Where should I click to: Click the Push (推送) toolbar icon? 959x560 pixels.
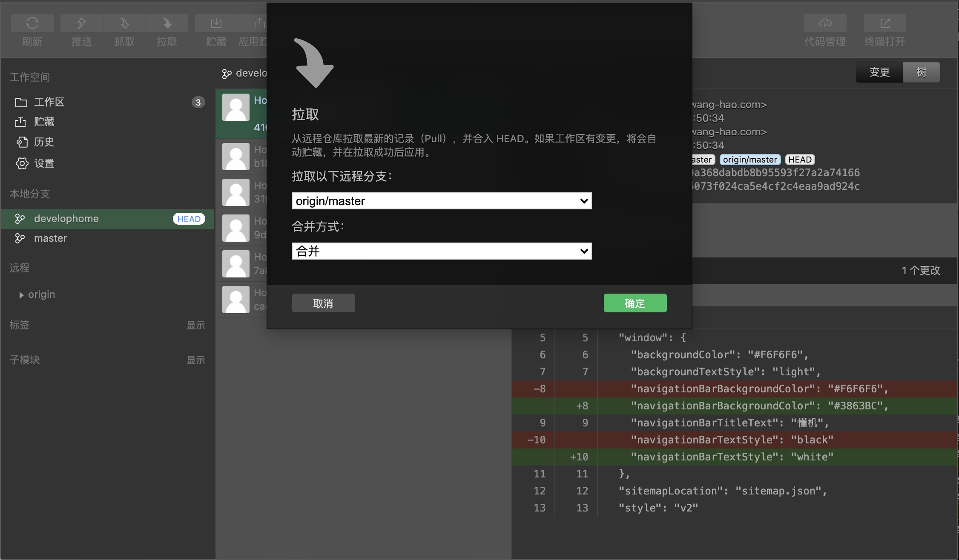point(82,23)
